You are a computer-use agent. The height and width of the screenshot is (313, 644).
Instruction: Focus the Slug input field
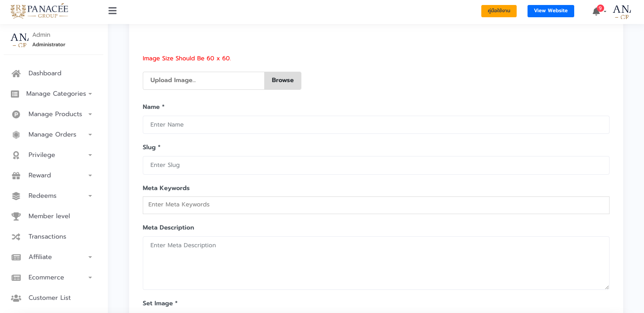pos(376,165)
